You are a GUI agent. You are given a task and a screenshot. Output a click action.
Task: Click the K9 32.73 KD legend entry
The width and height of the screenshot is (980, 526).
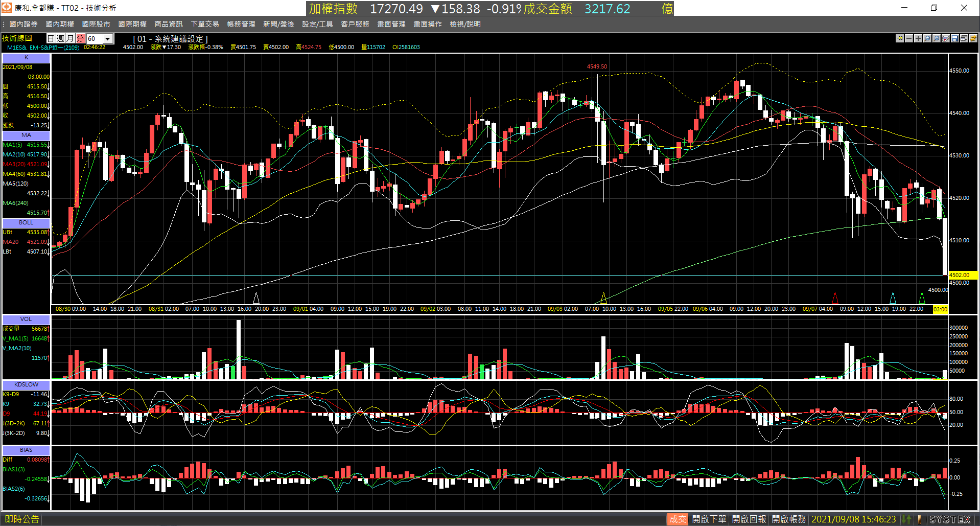[x=26, y=404]
